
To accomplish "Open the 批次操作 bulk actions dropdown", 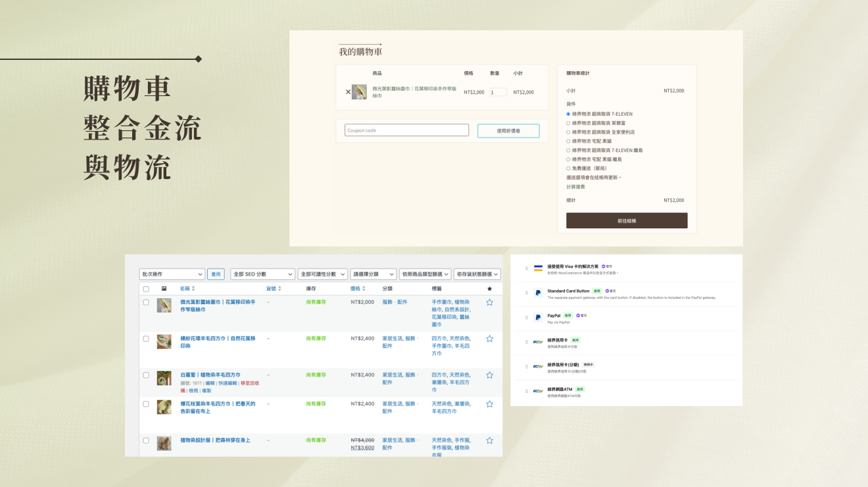I will [172, 274].
